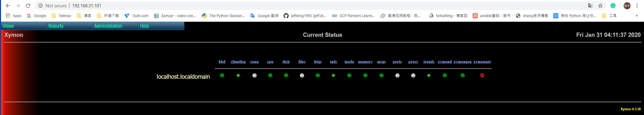The height and width of the screenshot is (115, 644).
Task: Click the green inode status icon
Action: pyautogui.click(x=349, y=75)
